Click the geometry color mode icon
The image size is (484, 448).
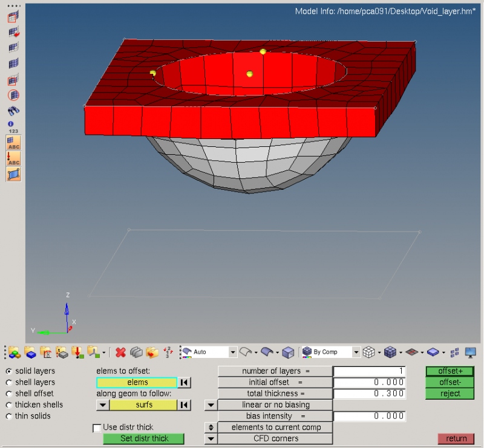tap(187, 352)
